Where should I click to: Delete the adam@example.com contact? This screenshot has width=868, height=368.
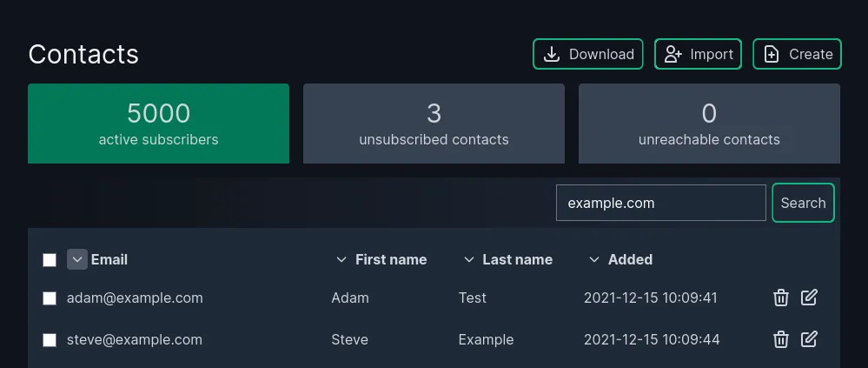point(780,298)
